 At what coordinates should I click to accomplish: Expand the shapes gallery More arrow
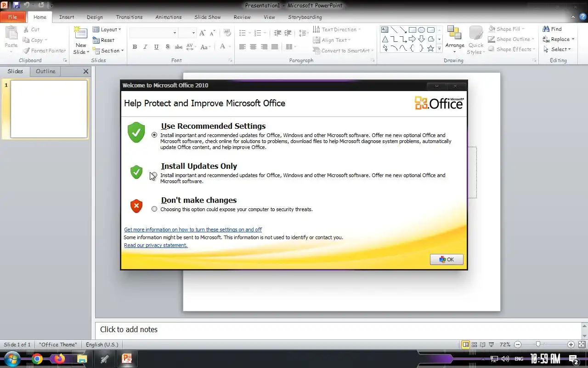pos(439,48)
